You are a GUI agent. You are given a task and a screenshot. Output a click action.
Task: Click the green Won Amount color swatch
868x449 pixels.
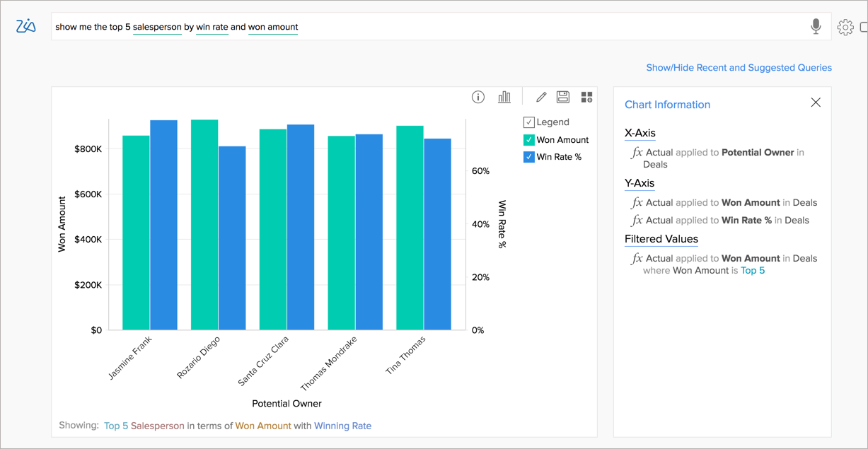coord(530,139)
